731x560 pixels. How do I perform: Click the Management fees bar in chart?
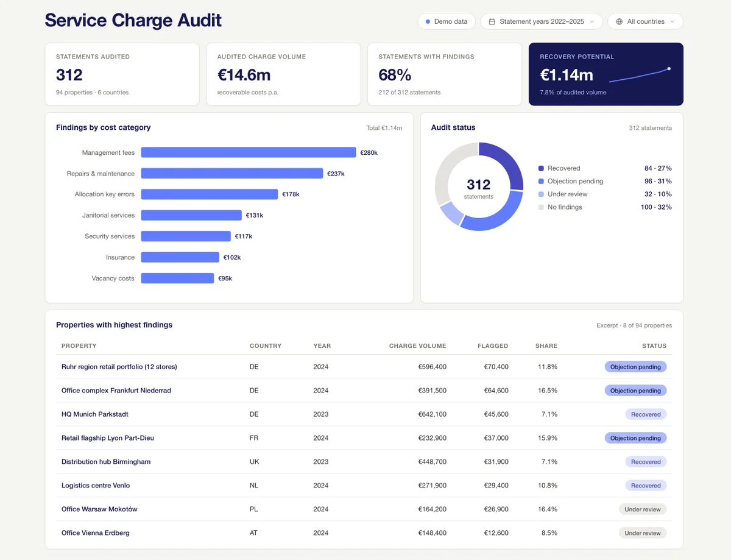click(249, 152)
